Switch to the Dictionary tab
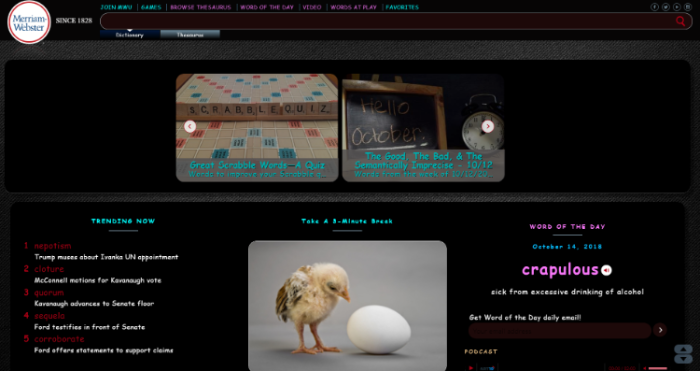Viewport: 700px width, 371px height. tap(130, 34)
